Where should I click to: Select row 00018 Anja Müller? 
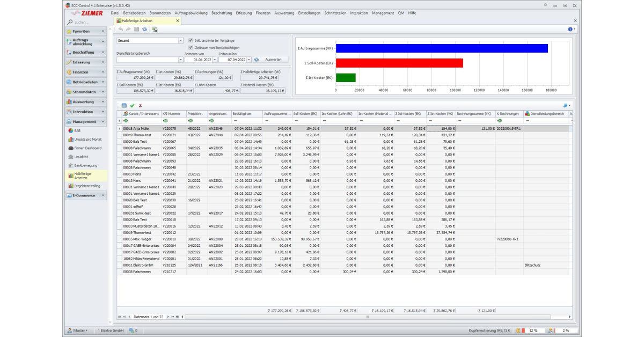345,129
